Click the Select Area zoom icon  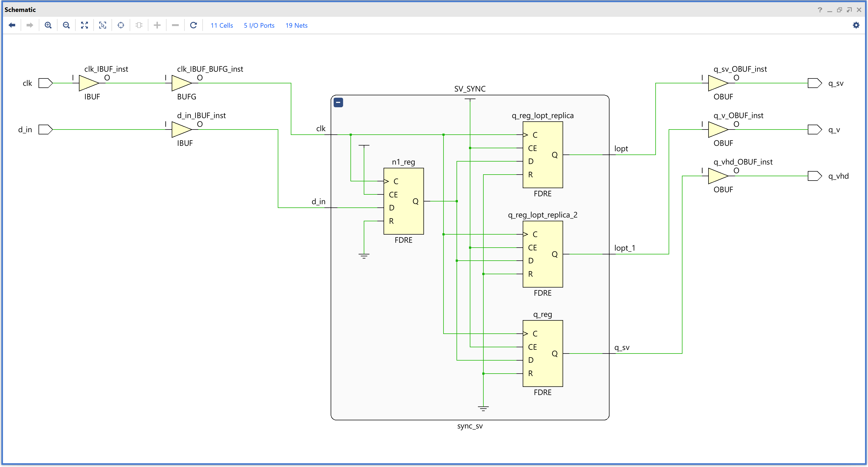(x=103, y=25)
